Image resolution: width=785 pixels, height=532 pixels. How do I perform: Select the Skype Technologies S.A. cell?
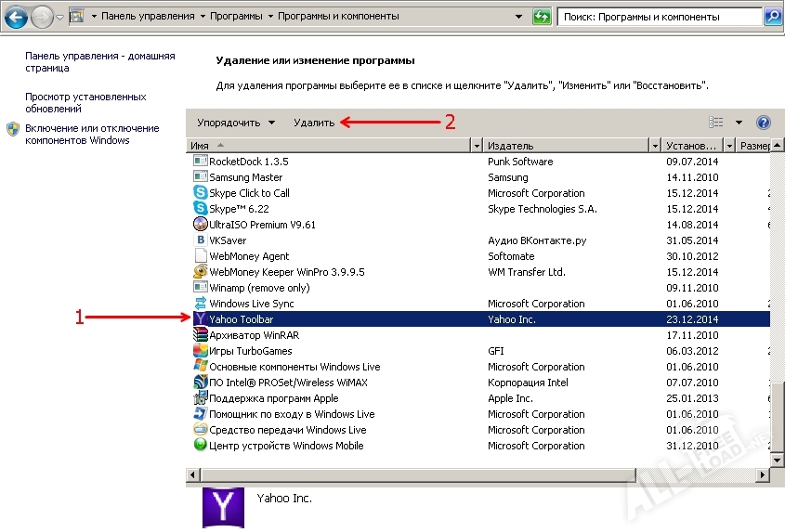point(543,209)
